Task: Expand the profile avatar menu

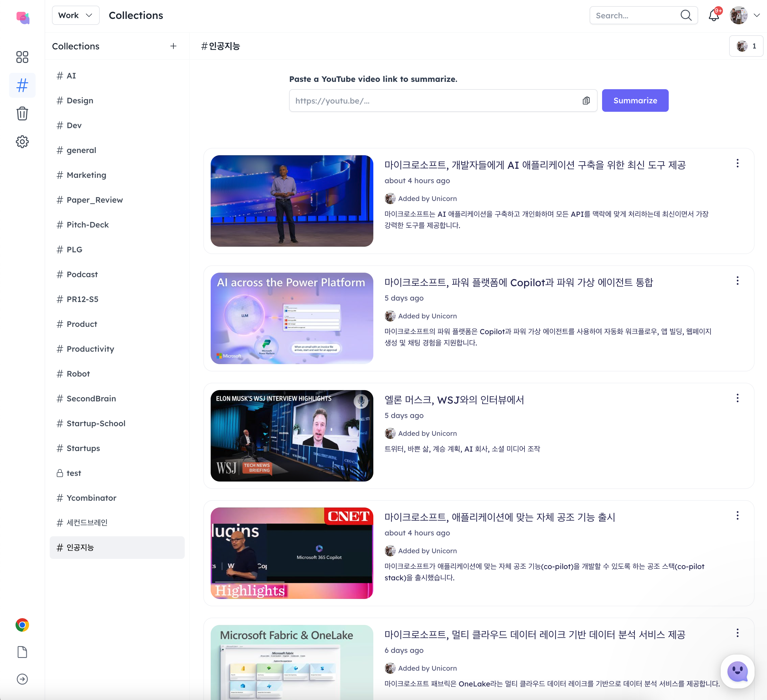Action: point(745,15)
